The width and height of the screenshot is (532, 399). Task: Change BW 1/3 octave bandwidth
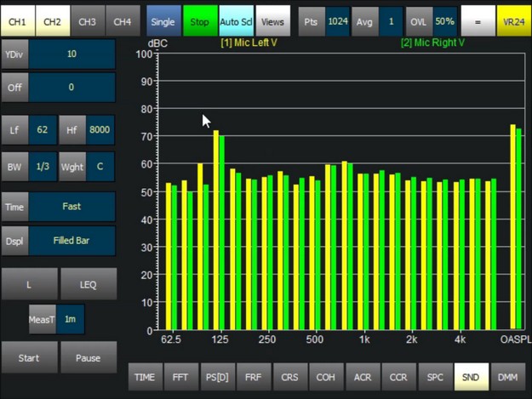tap(42, 167)
